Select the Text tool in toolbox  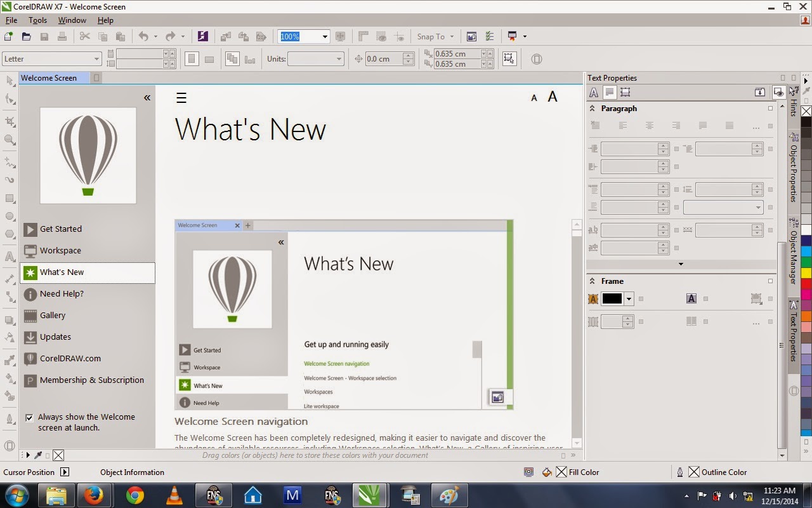(10, 257)
